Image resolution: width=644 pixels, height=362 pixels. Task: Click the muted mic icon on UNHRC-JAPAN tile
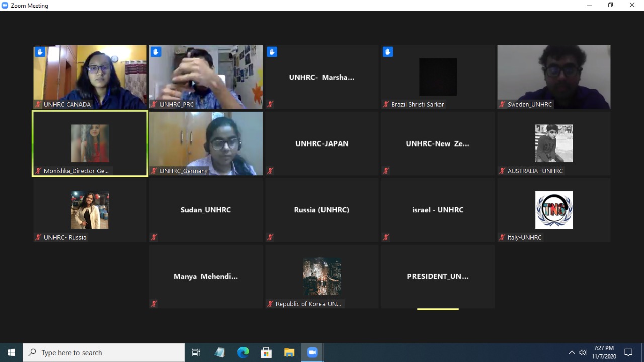[270, 171]
